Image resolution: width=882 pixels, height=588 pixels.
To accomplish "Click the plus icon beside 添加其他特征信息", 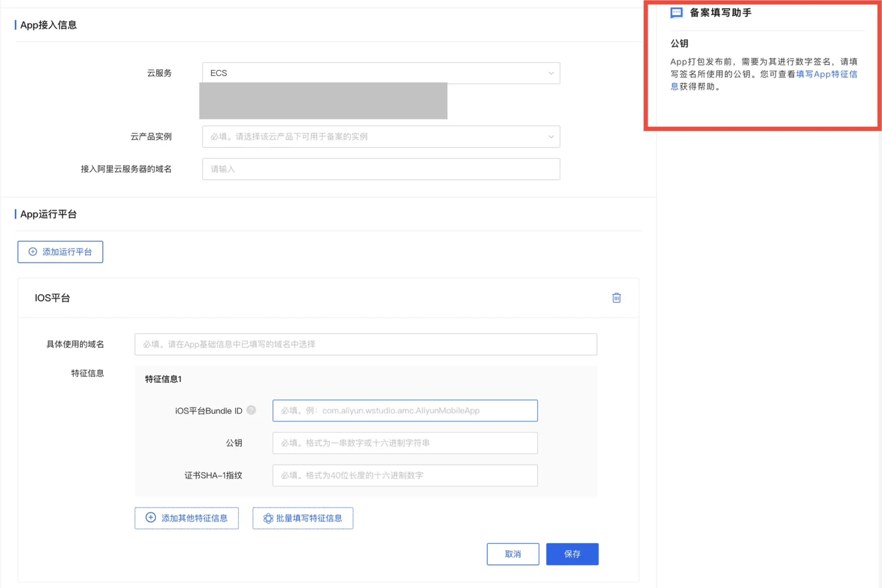I will (x=150, y=518).
